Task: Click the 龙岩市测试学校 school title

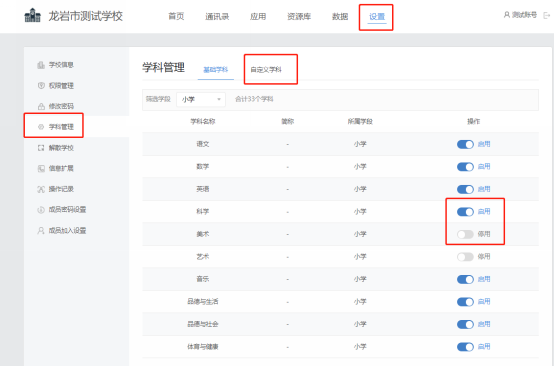Action: 86,16
